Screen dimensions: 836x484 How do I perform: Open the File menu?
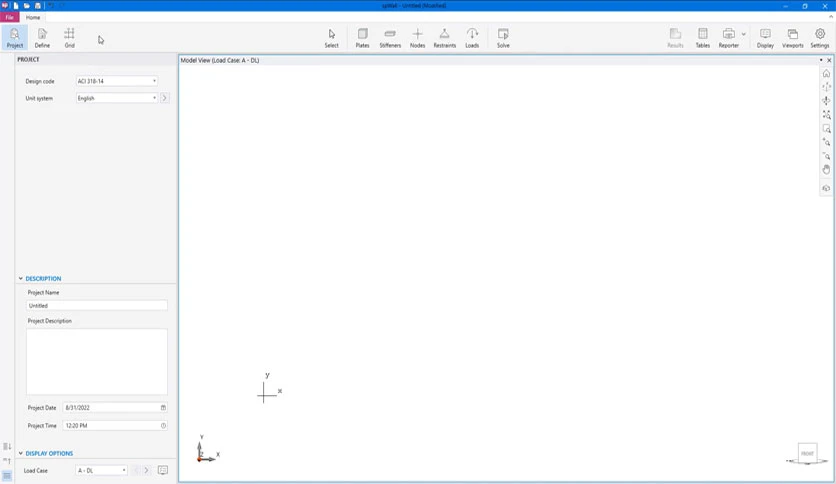(10, 17)
